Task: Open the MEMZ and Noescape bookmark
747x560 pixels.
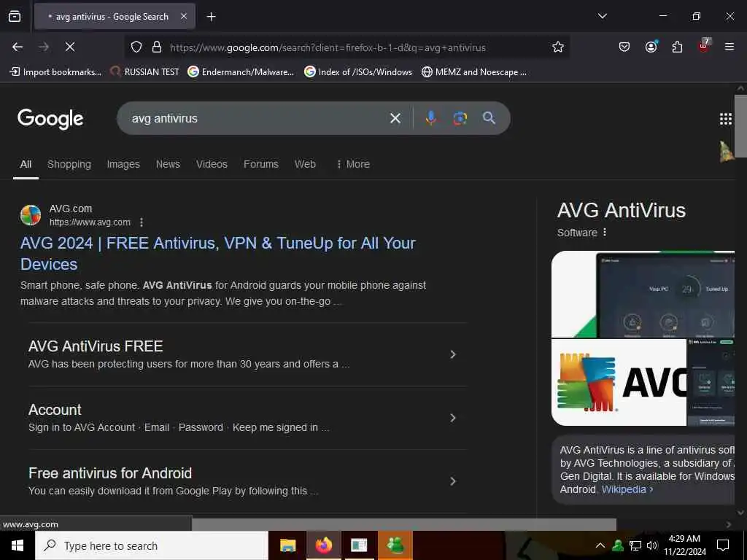Action: pyautogui.click(x=474, y=72)
